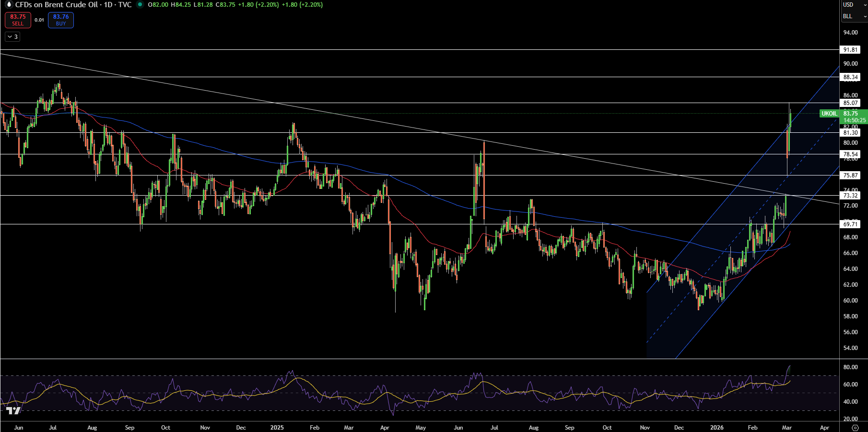This screenshot has width=868, height=432.
Task: Select the 73.32 horizontal line price label
Action: click(851, 195)
